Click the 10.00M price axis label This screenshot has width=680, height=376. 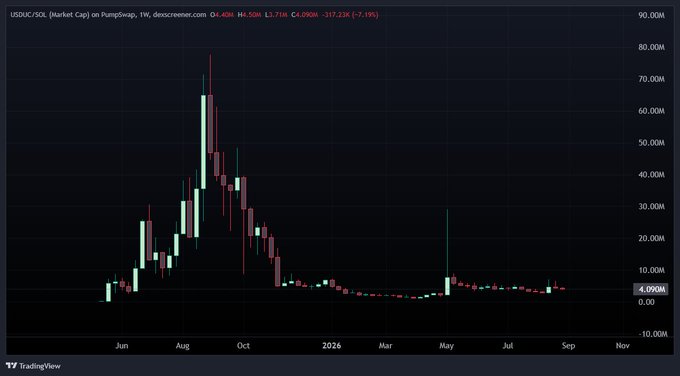[x=651, y=270]
